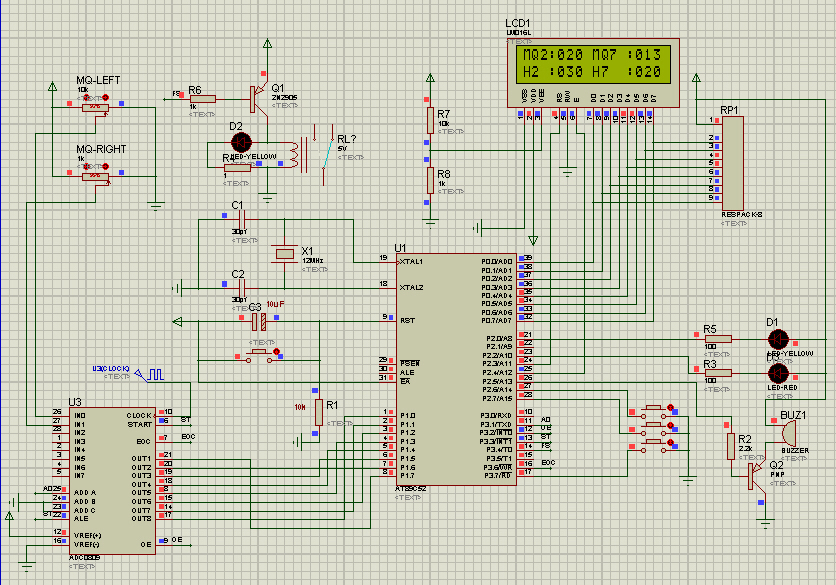Click the 'AT89C52' part name under U1
The width and height of the screenshot is (836, 585).
point(411,489)
